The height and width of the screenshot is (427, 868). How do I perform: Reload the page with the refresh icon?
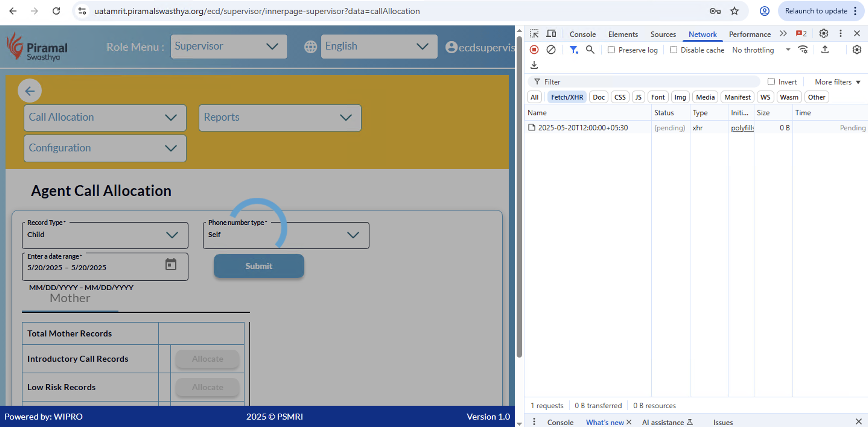click(56, 11)
